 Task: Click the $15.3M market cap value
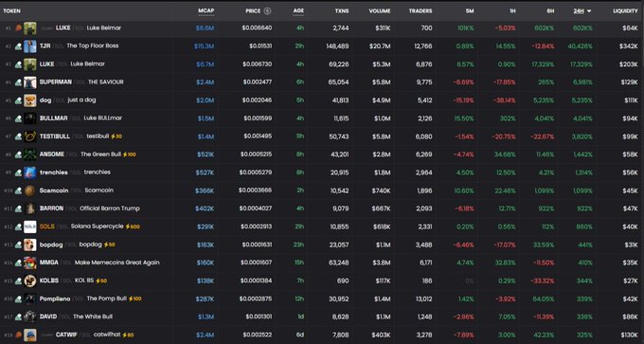pyautogui.click(x=205, y=46)
